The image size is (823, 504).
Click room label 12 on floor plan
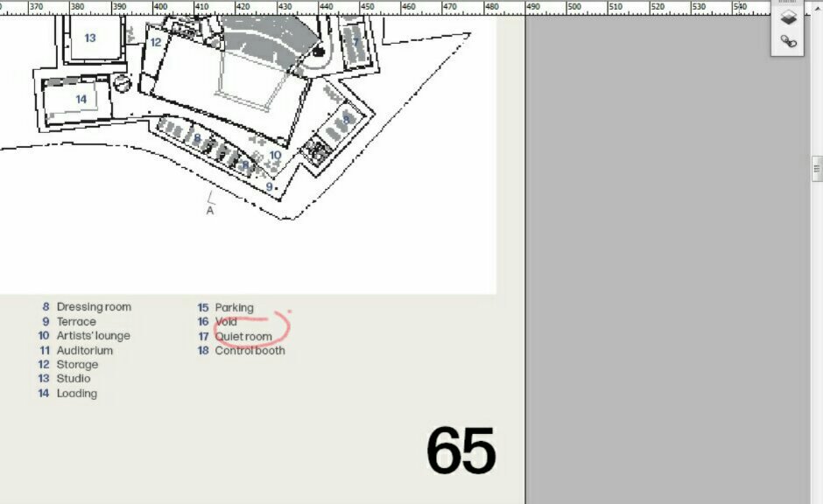tap(156, 42)
